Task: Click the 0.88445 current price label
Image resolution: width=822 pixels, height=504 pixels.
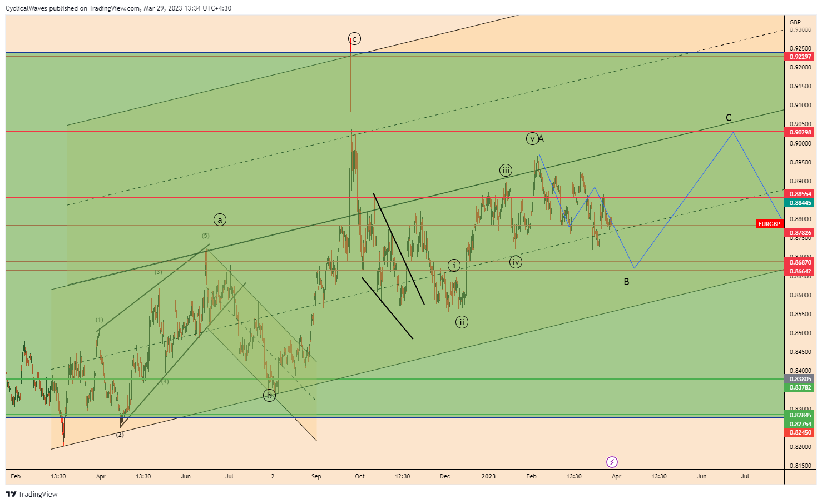Action: point(800,203)
